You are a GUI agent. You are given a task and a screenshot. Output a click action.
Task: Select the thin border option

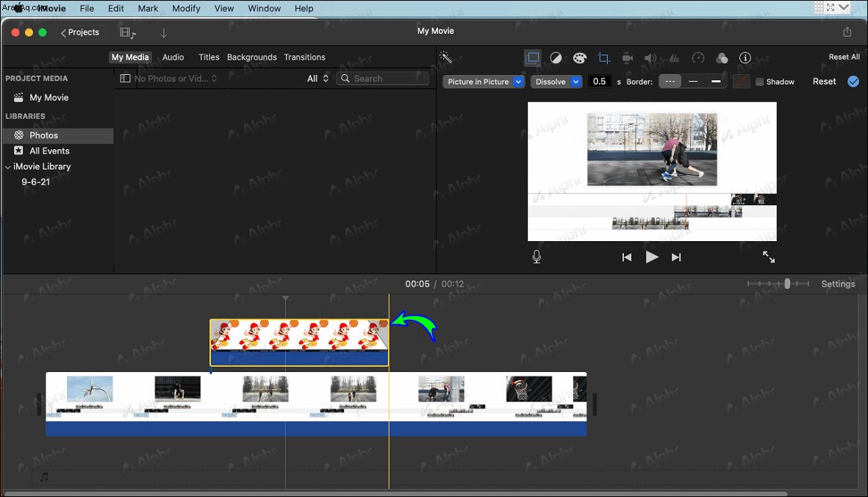tap(692, 82)
